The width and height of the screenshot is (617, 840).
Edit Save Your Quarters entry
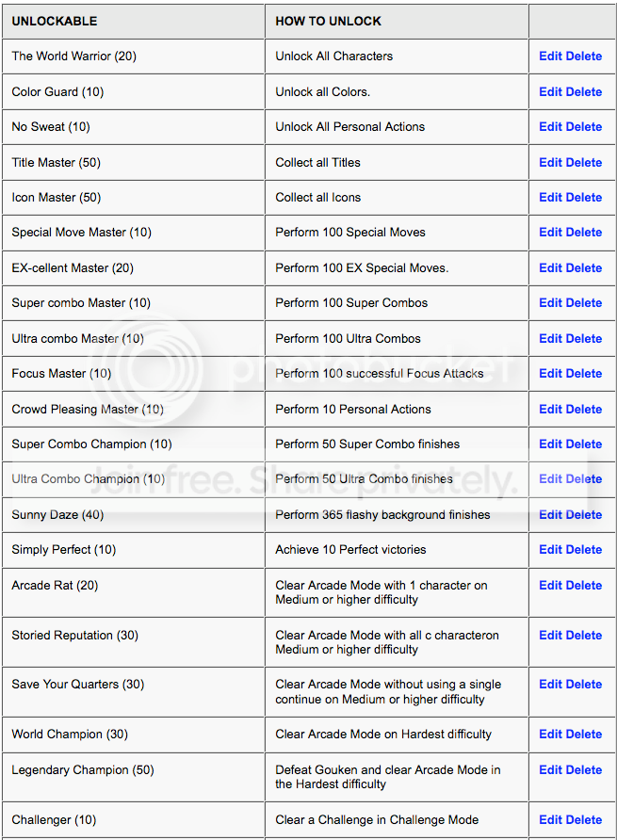point(550,684)
